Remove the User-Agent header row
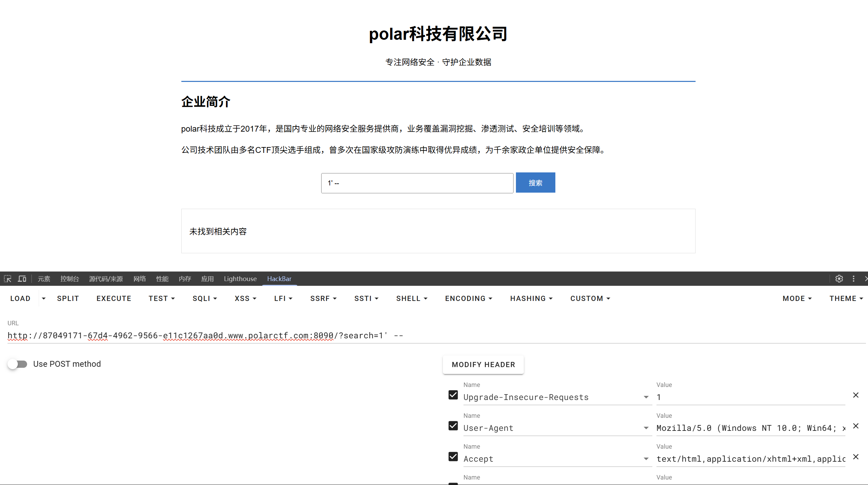The height and width of the screenshot is (485, 868). 856,426
